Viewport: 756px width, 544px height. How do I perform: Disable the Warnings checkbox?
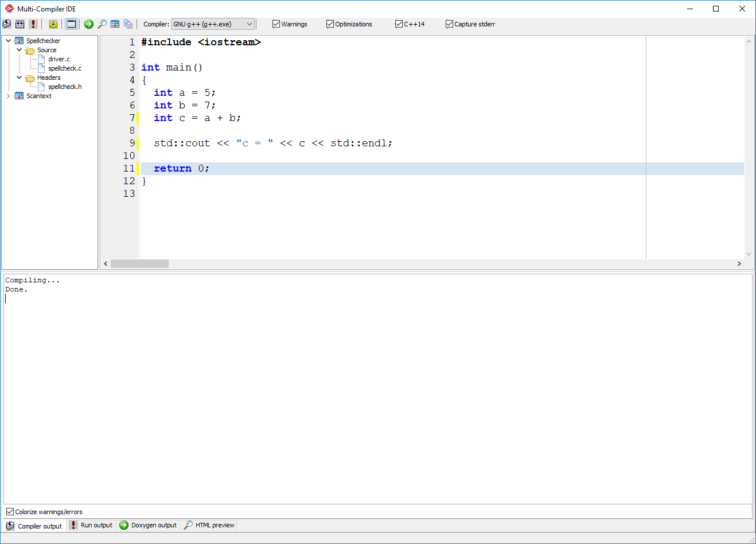(x=276, y=24)
